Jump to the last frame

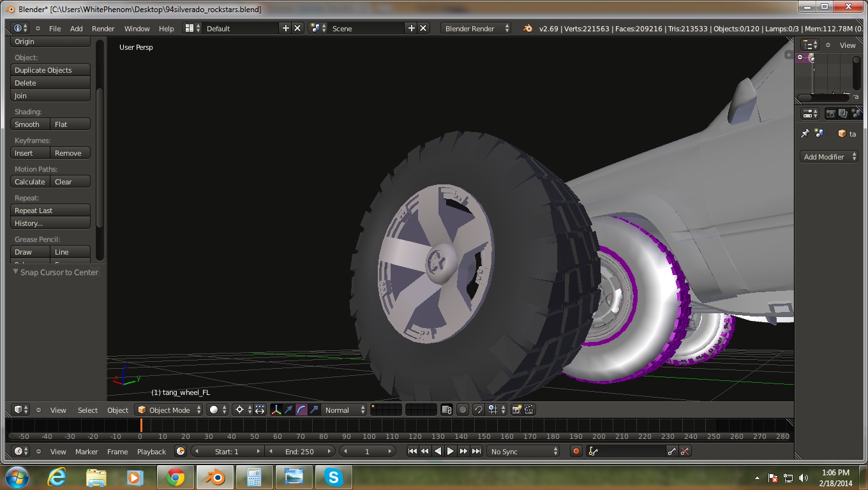click(x=476, y=451)
